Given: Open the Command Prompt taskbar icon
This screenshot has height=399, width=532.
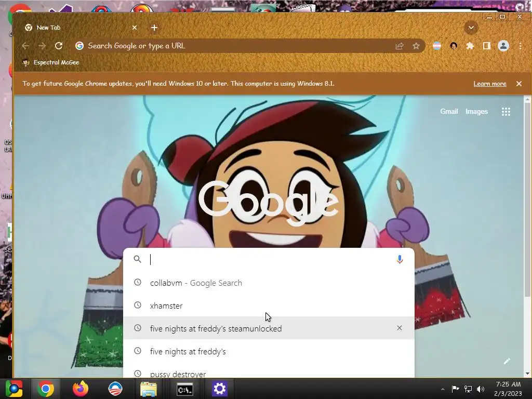Looking at the screenshot, I should tap(185, 390).
